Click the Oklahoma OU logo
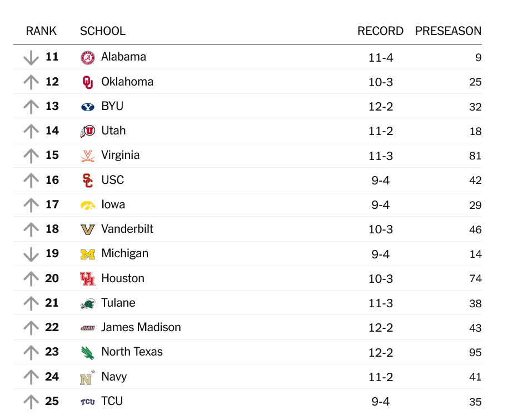This screenshot has height=420, width=523. click(87, 82)
